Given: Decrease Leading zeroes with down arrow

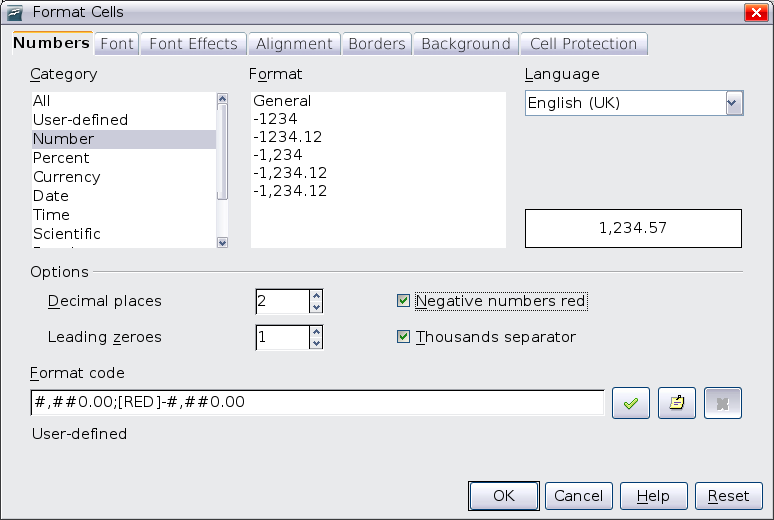Looking at the screenshot, I should 316,343.
